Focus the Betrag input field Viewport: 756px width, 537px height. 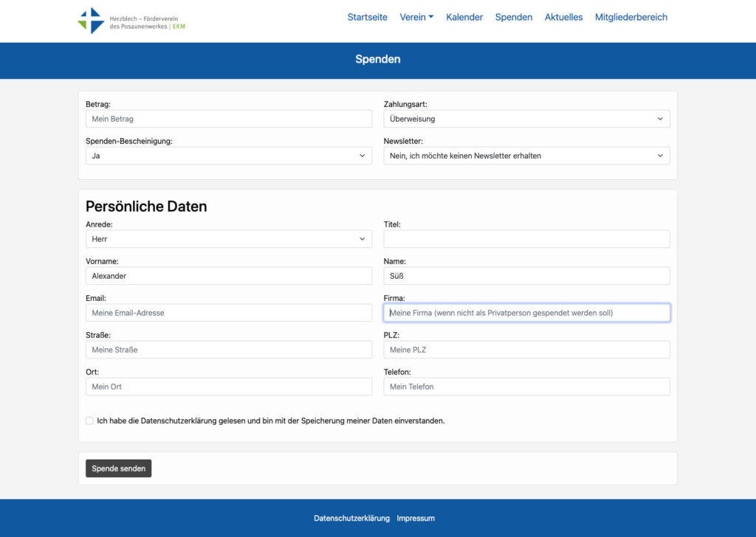coord(229,119)
